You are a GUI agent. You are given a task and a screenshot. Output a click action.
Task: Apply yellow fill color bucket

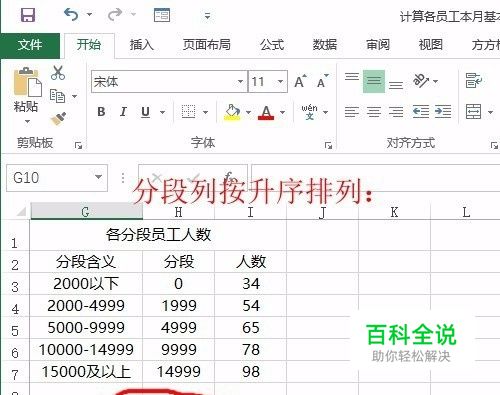point(232,112)
